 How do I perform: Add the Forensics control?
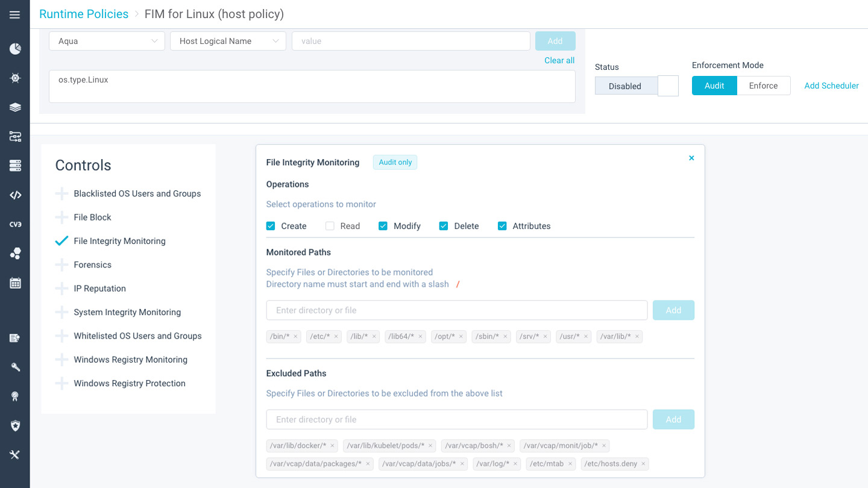pyautogui.click(x=61, y=264)
